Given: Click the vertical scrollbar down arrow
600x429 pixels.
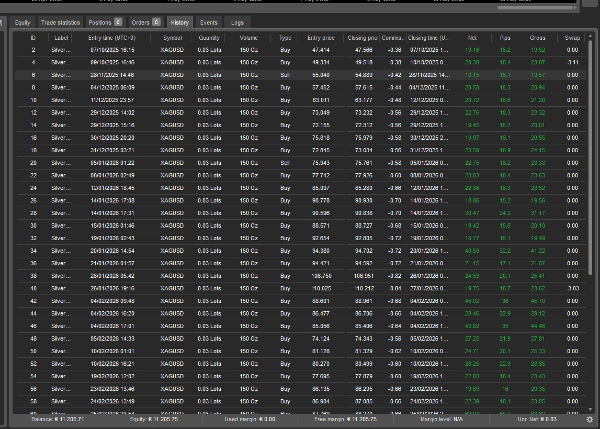Looking at the screenshot, I should pyautogui.click(x=590, y=409).
